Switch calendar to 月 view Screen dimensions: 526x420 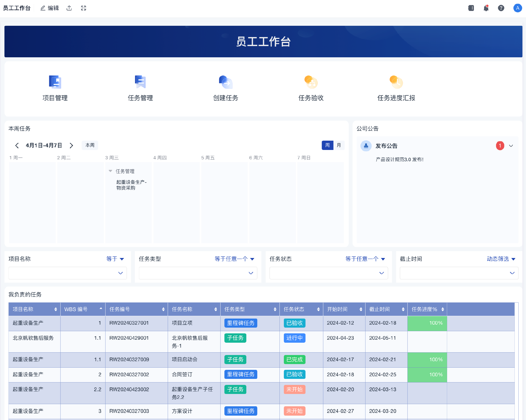(339, 145)
